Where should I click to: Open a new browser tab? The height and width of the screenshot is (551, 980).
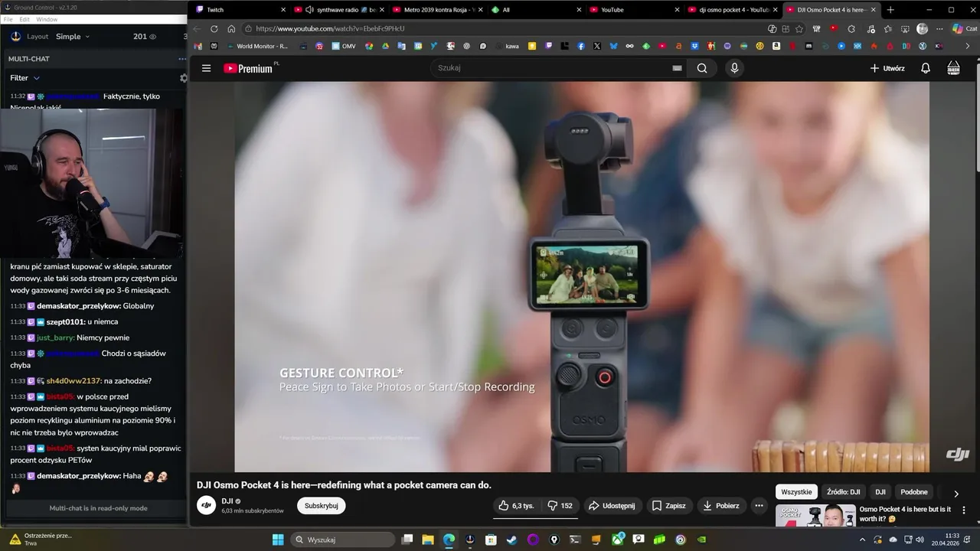click(x=890, y=10)
